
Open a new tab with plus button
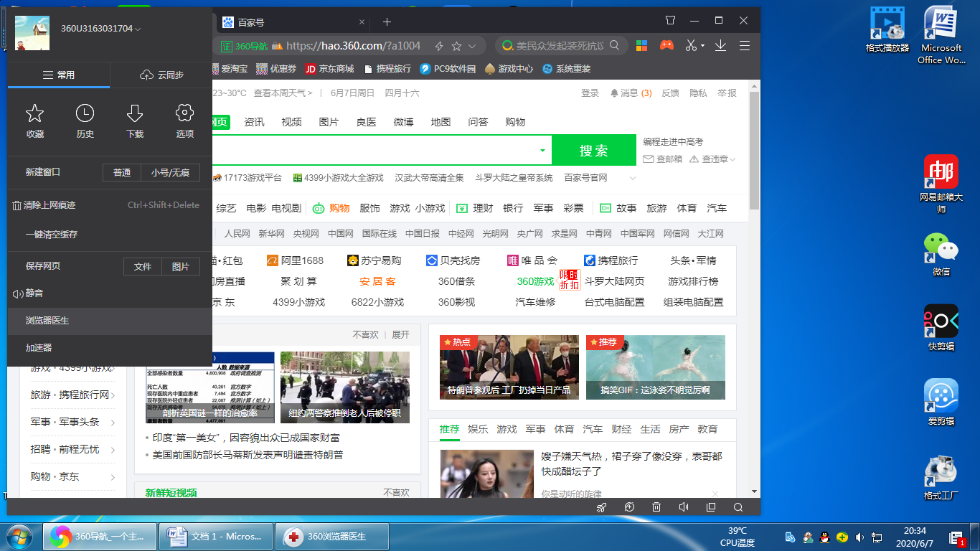coord(387,22)
